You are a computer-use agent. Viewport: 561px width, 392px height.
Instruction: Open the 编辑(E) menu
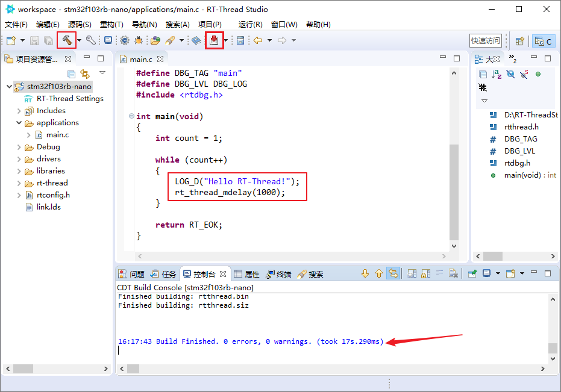[48, 24]
